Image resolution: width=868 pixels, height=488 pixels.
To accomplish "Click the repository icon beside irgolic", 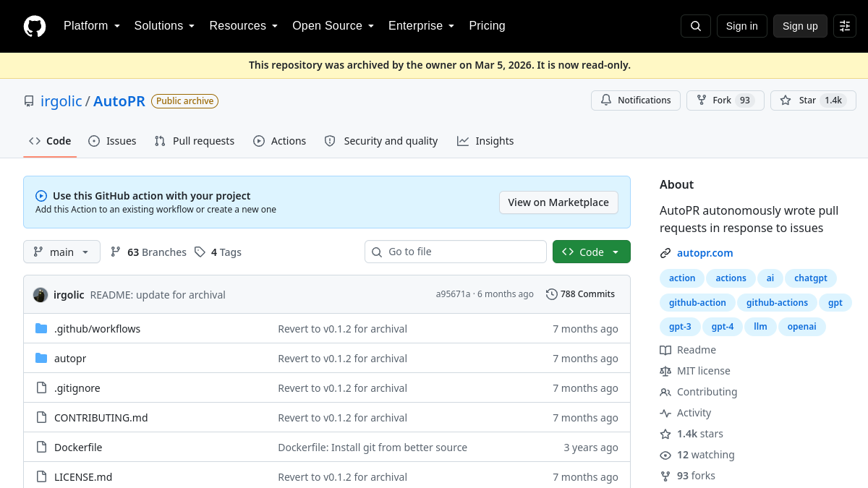I will point(29,101).
